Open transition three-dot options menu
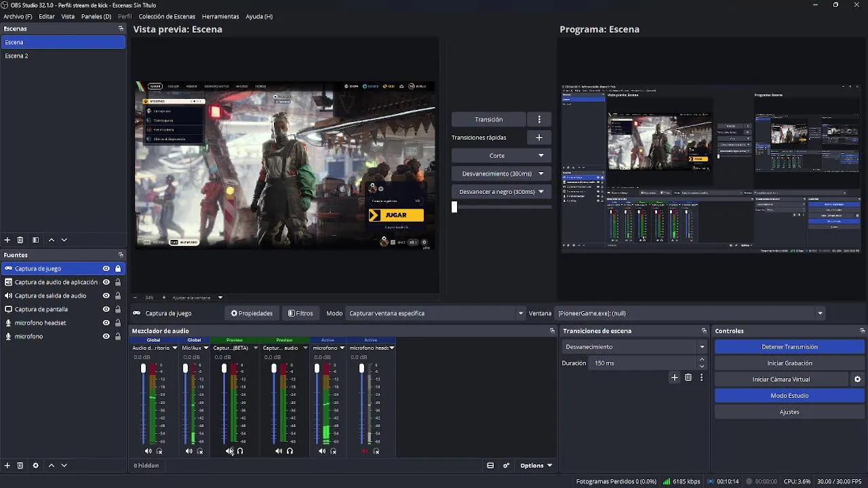 (x=539, y=119)
